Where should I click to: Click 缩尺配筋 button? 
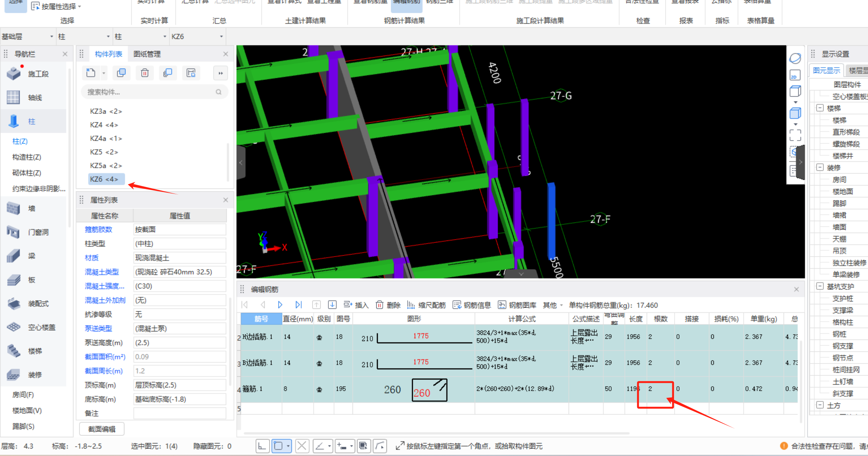(x=426, y=305)
